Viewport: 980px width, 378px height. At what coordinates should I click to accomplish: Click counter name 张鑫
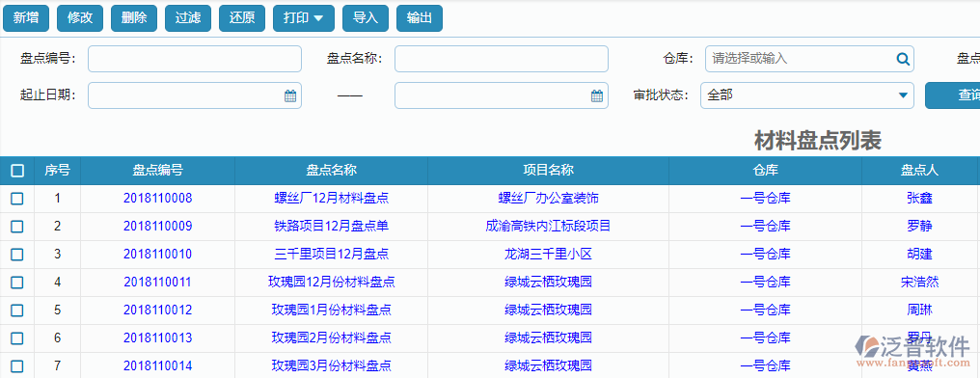coord(919,199)
